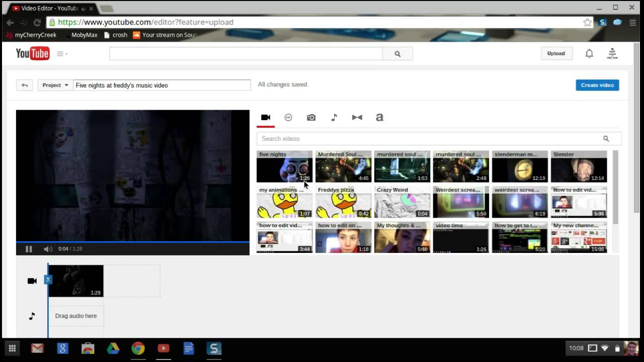Select the 'my animations' 1:07 thumbnail
The width and height of the screenshot is (644, 362).
click(x=284, y=202)
